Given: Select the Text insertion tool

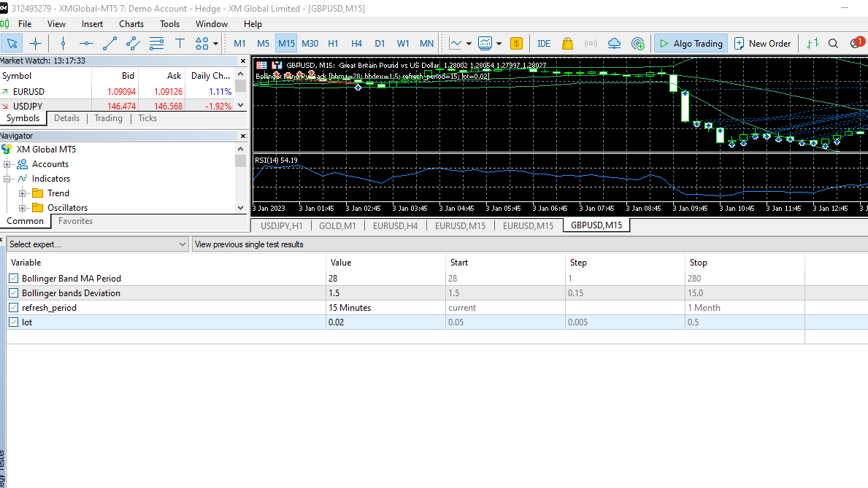Looking at the screenshot, I should pyautogui.click(x=180, y=43).
